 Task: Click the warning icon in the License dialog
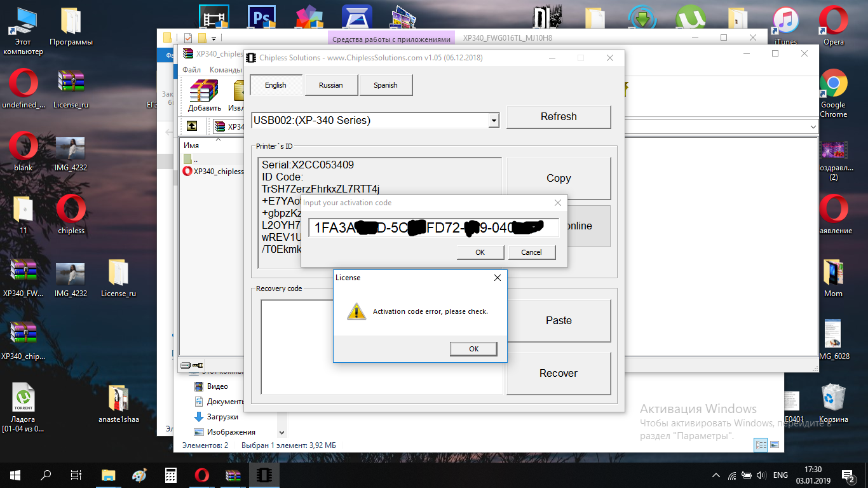click(x=356, y=311)
